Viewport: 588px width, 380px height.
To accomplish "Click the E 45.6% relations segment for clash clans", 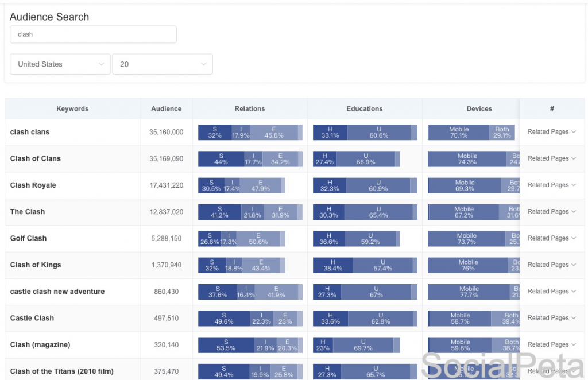I will tap(274, 132).
